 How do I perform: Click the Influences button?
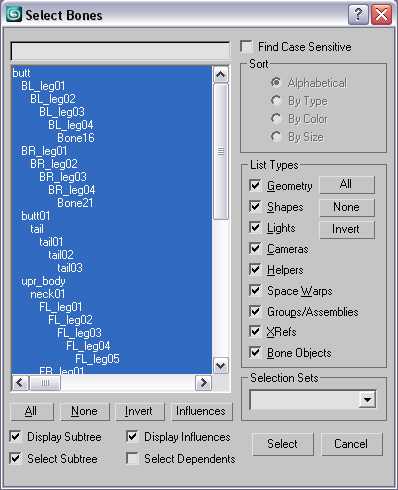201,411
